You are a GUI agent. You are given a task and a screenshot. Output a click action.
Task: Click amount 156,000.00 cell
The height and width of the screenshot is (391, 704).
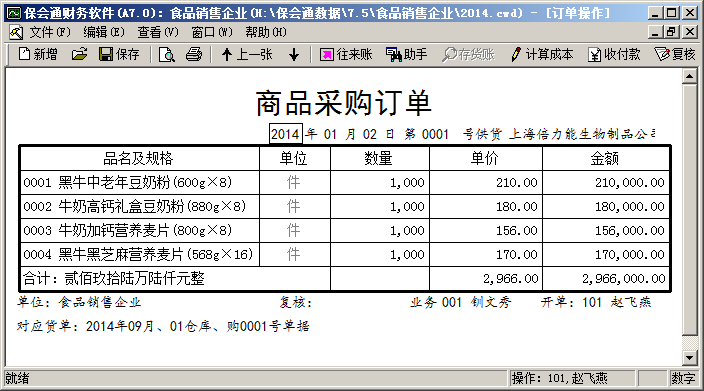pos(606,230)
